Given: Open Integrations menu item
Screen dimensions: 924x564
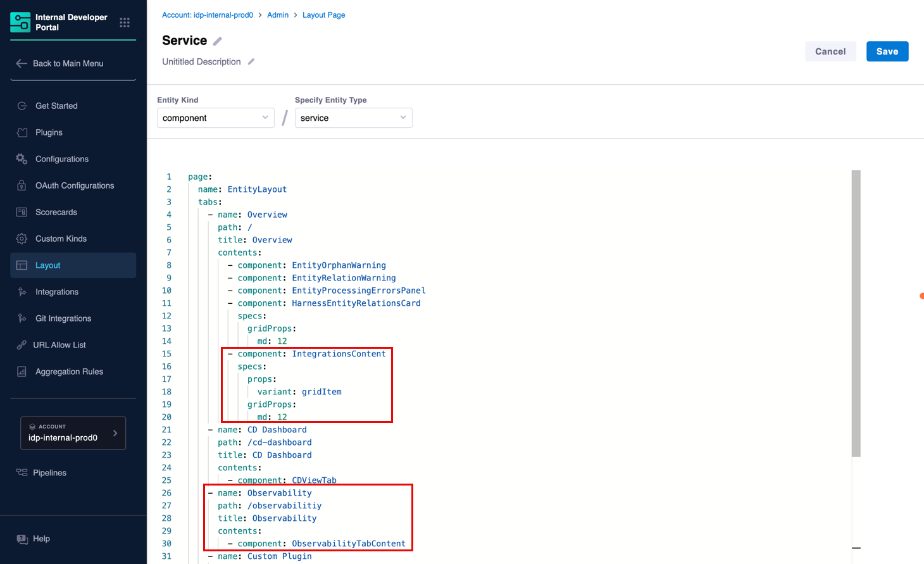Looking at the screenshot, I should 73,292.
